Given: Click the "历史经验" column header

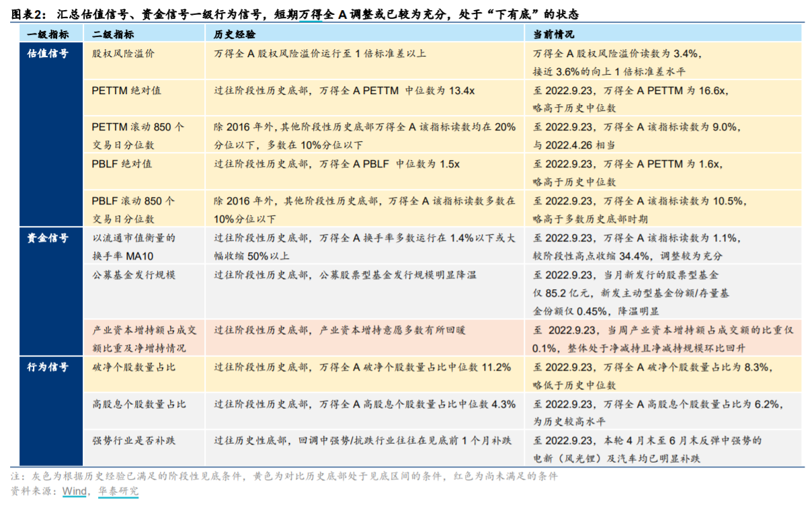Looking at the screenshot, I should click(235, 34).
